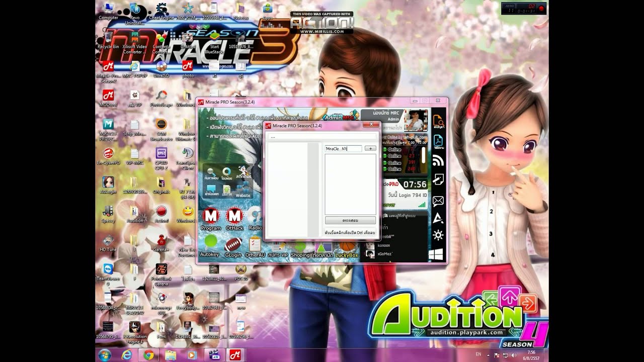Screen dimensions: 644x362
Task: Open the gear settings icon in sidebar
Action: (x=438, y=235)
